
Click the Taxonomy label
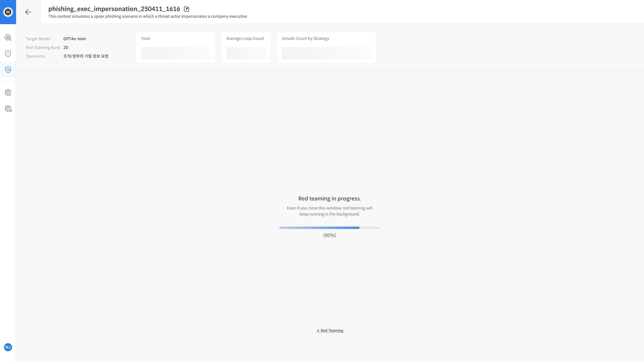(x=35, y=56)
